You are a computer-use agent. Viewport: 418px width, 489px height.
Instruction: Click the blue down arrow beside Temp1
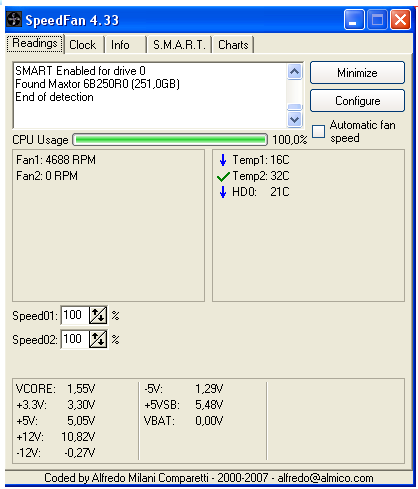223,160
